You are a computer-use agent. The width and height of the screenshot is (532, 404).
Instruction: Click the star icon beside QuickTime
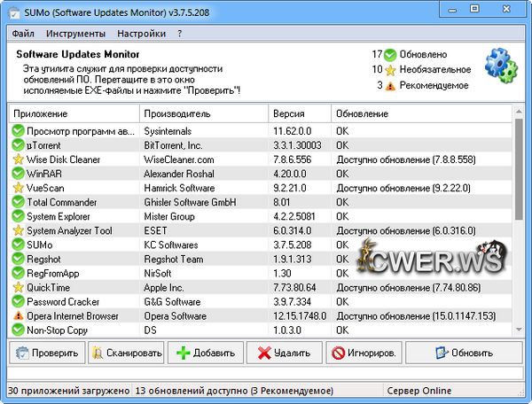click(x=18, y=287)
